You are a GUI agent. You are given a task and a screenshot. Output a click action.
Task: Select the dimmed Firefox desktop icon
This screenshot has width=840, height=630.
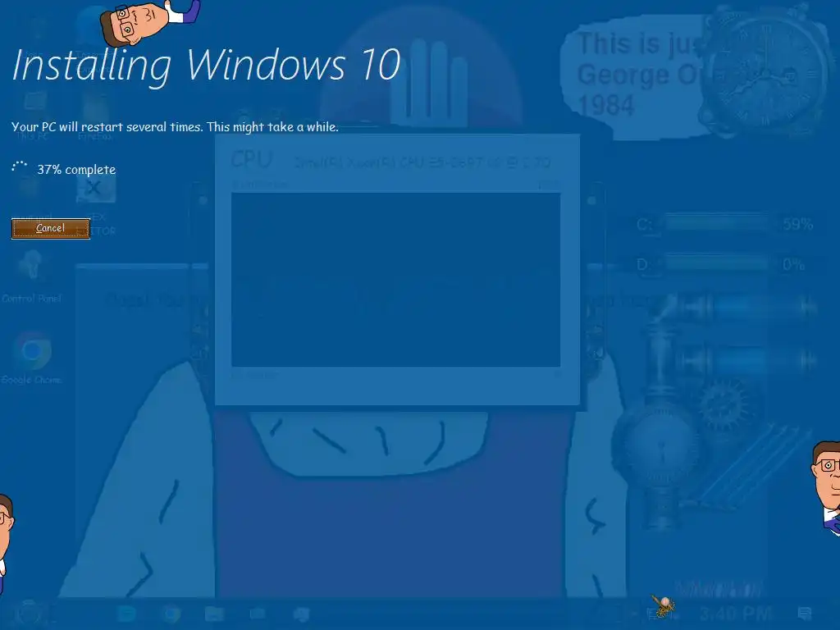click(95, 116)
